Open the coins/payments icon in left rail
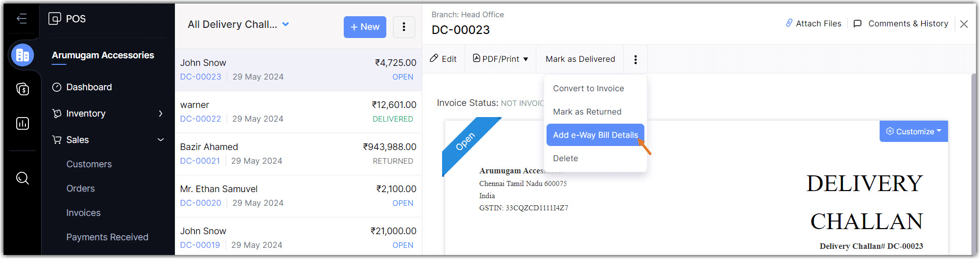 point(23,89)
